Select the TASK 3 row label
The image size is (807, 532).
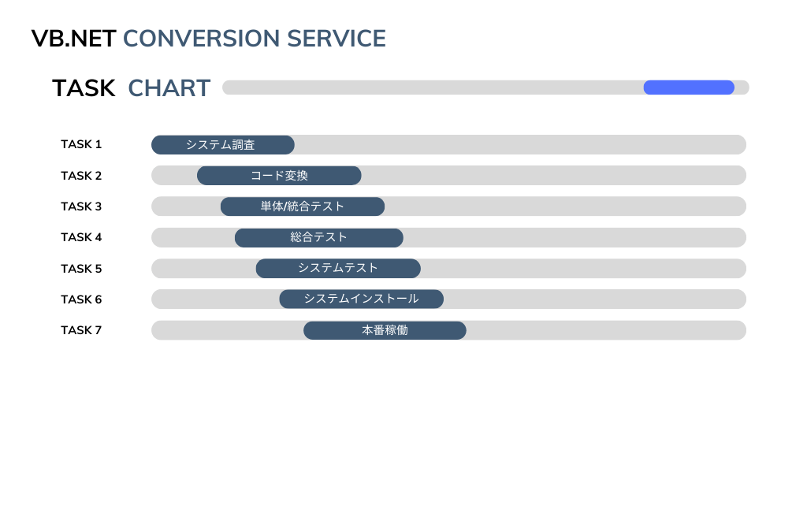[x=81, y=206]
